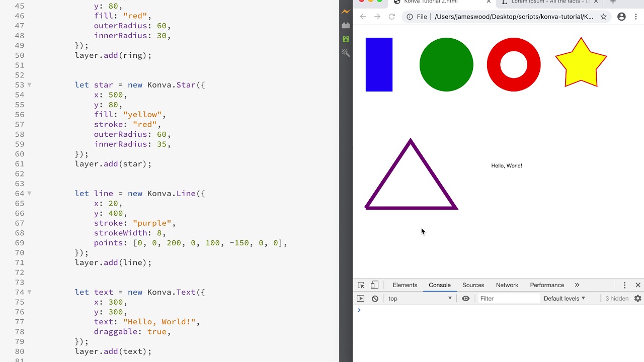Open the Console settings gear

click(637, 299)
